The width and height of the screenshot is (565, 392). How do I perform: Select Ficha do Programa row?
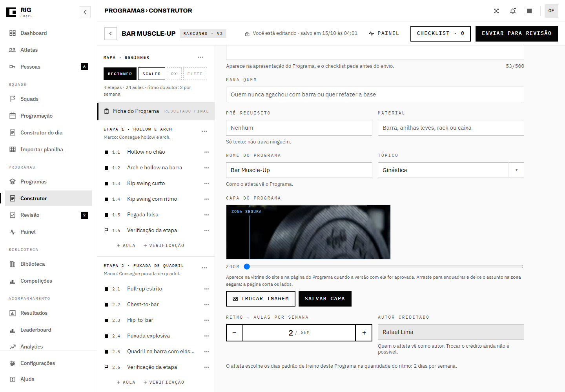point(156,111)
